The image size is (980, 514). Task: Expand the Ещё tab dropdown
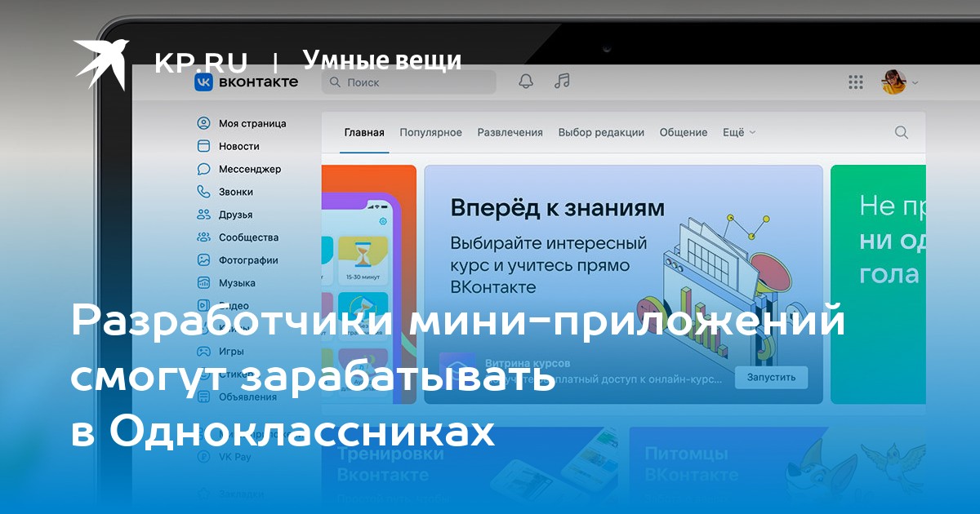click(x=739, y=132)
